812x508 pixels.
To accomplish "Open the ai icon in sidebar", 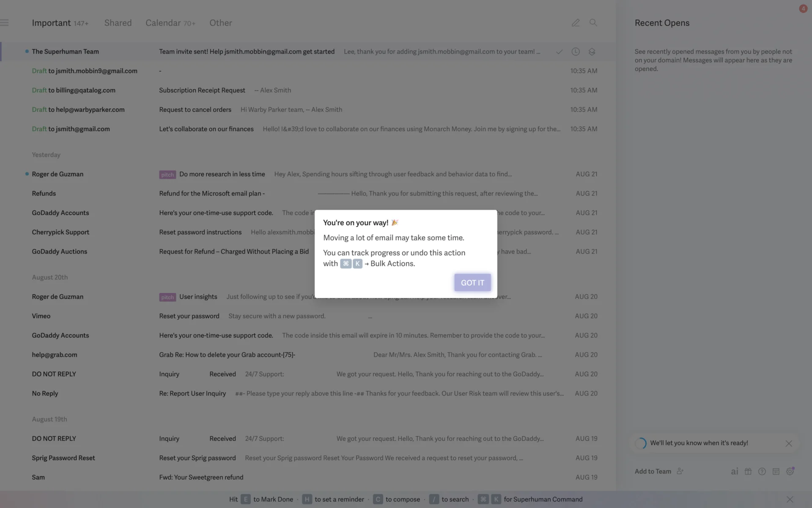I will pos(735,471).
